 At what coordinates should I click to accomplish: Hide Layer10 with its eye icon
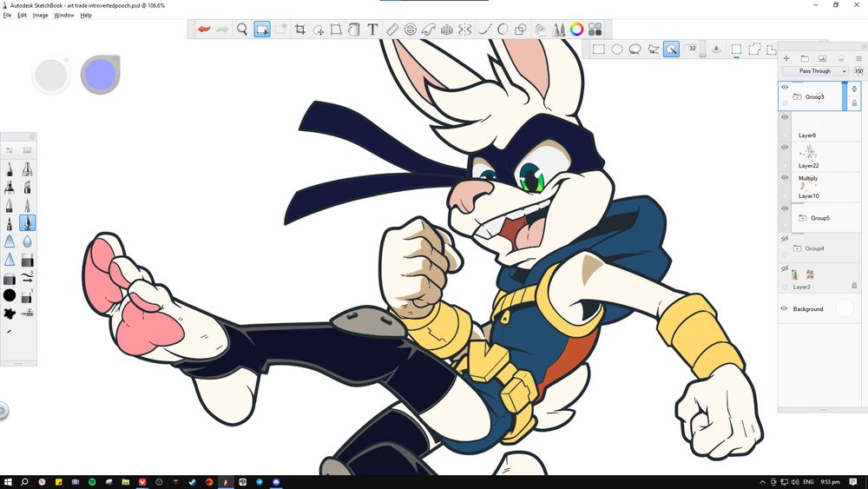[x=785, y=178]
